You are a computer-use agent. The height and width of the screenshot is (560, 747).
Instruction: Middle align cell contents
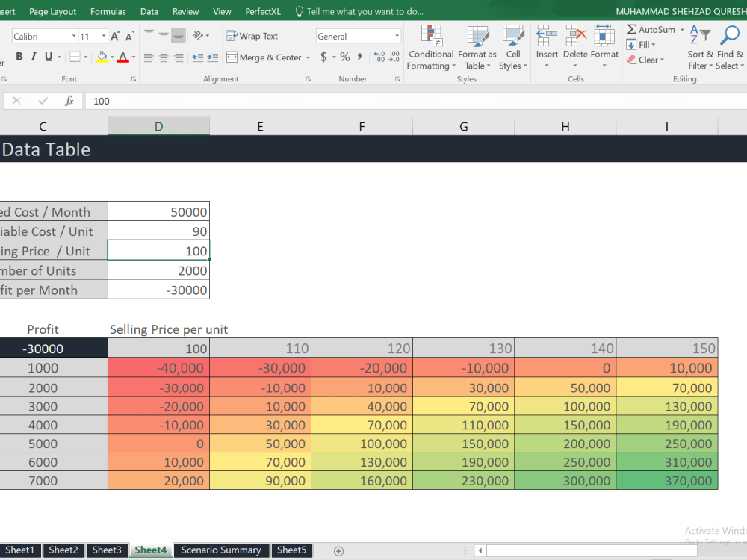point(164,34)
